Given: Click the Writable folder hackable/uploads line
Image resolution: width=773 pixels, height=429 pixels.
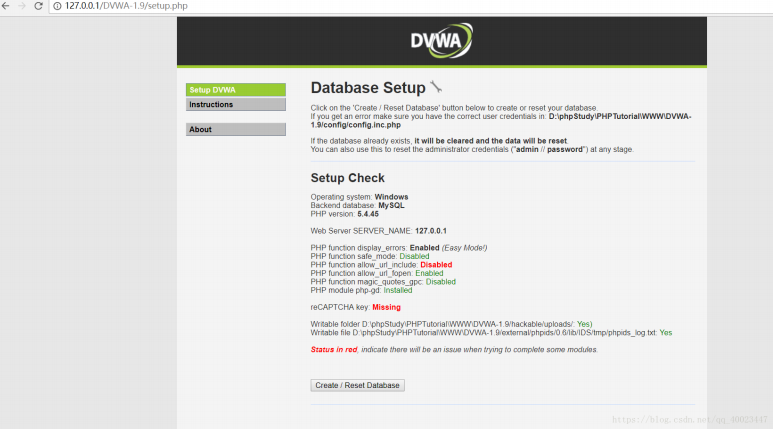Looking at the screenshot, I should click(x=452, y=324).
